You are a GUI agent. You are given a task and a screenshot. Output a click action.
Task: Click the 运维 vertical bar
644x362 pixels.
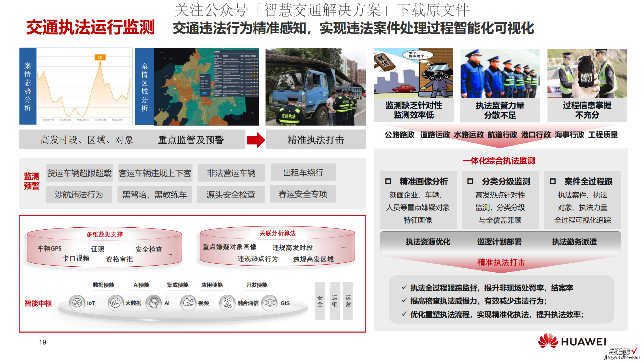pos(335,301)
